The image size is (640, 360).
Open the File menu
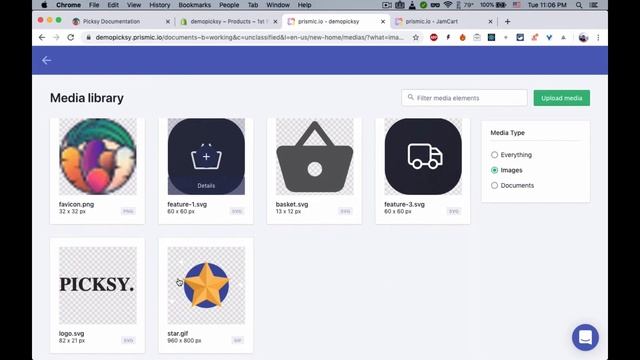[94, 5]
